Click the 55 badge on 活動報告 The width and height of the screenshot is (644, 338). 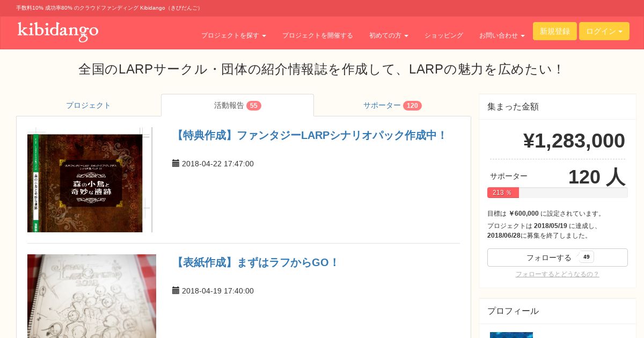point(254,106)
